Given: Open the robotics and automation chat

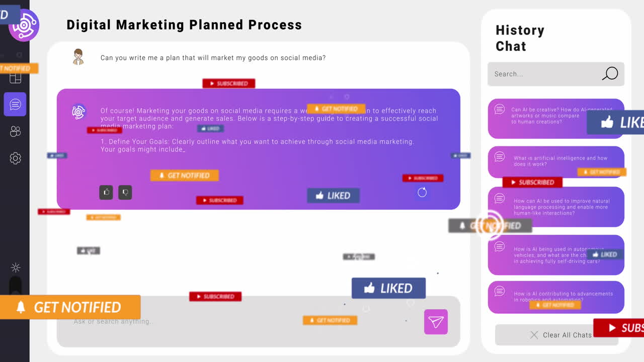Looking at the screenshot, I should (x=556, y=297).
